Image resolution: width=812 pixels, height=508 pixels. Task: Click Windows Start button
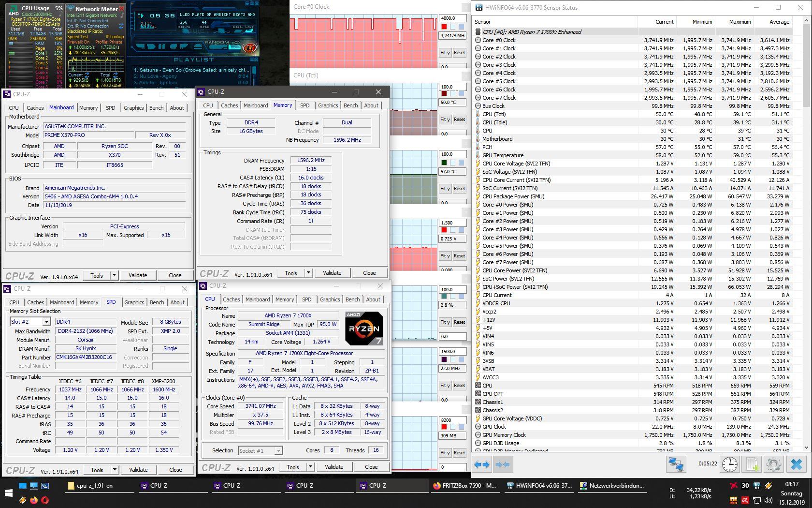(8, 493)
